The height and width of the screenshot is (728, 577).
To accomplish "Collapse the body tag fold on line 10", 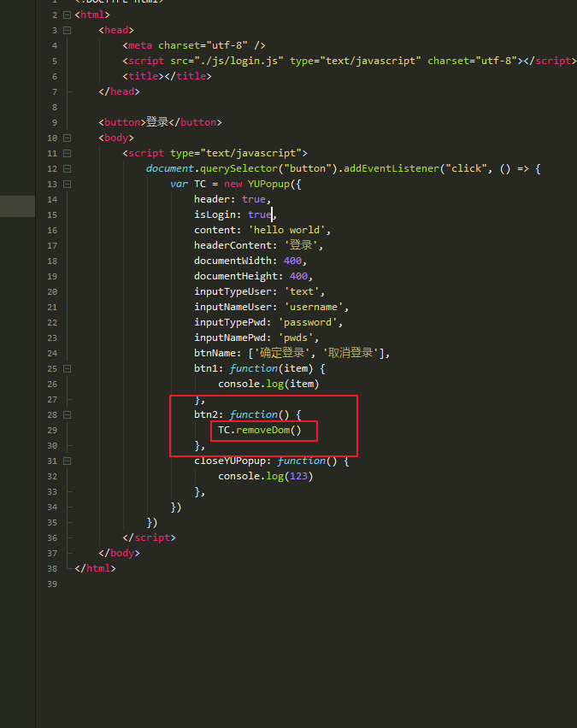I will click(67, 138).
